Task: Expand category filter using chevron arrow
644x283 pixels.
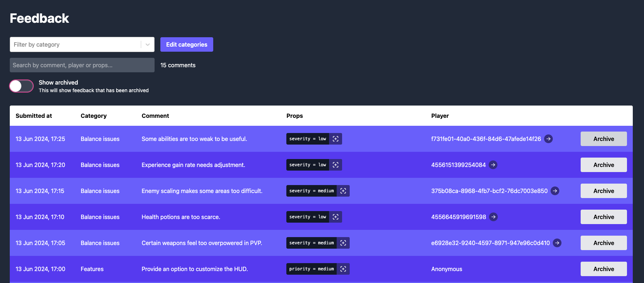Action: [148, 44]
